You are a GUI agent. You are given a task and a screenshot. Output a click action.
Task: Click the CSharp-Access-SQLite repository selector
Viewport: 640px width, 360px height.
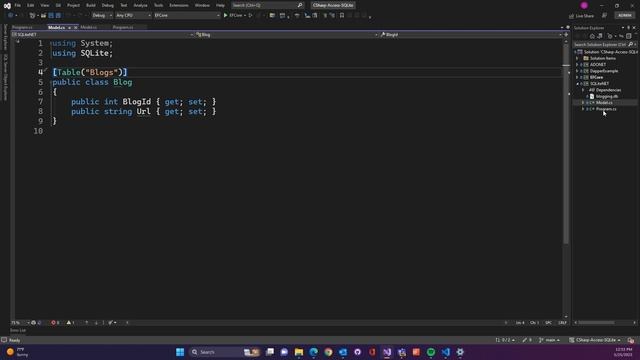595,340
